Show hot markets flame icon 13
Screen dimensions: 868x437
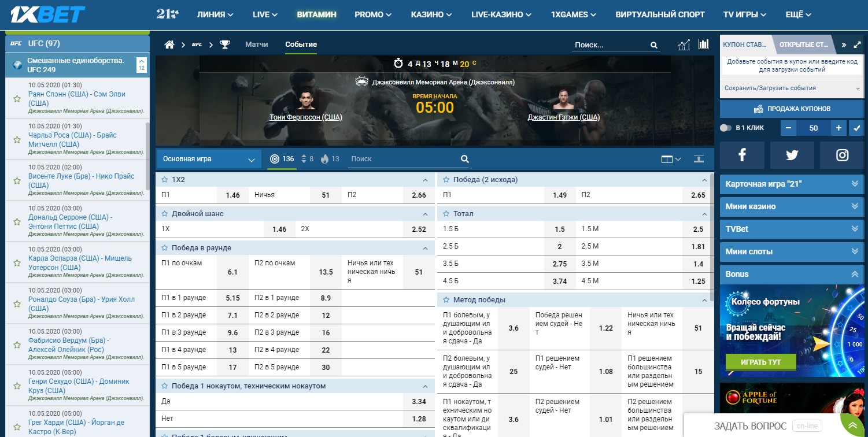324,158
